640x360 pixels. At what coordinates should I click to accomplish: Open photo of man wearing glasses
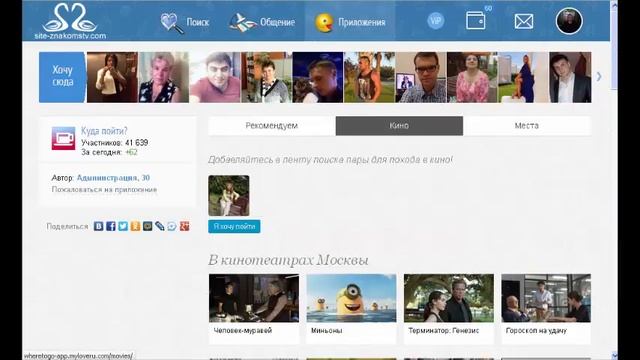click(x=420, y=77)
